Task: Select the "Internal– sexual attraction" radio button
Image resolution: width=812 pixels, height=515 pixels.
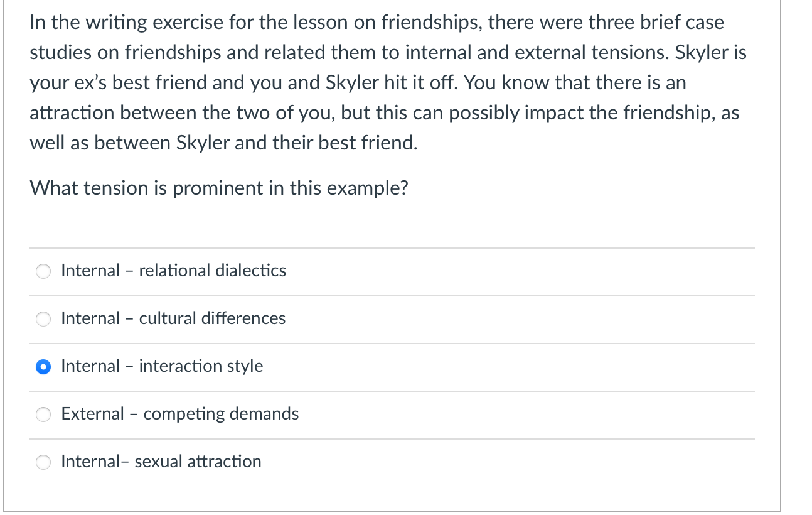Action: pyautogui.click(x=43, y=462)
